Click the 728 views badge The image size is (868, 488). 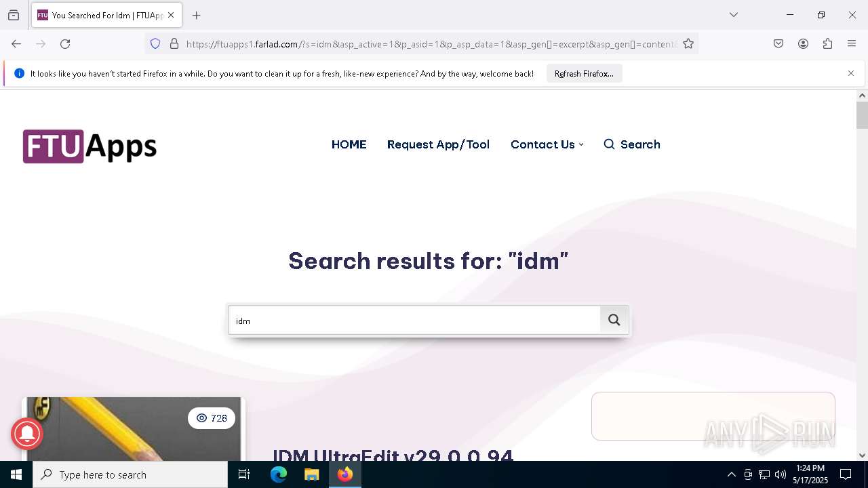pos(212,418)
